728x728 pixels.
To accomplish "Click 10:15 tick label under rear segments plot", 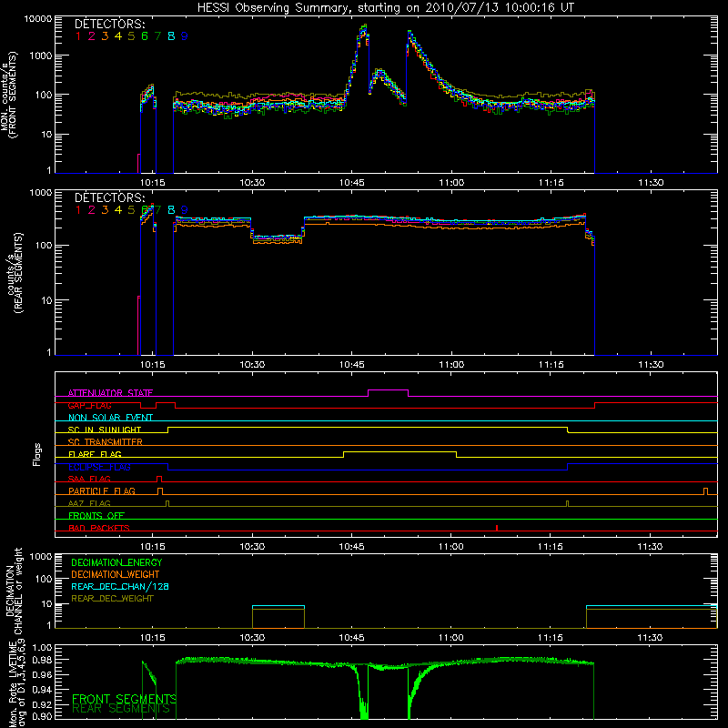I will tap(152, 365).
